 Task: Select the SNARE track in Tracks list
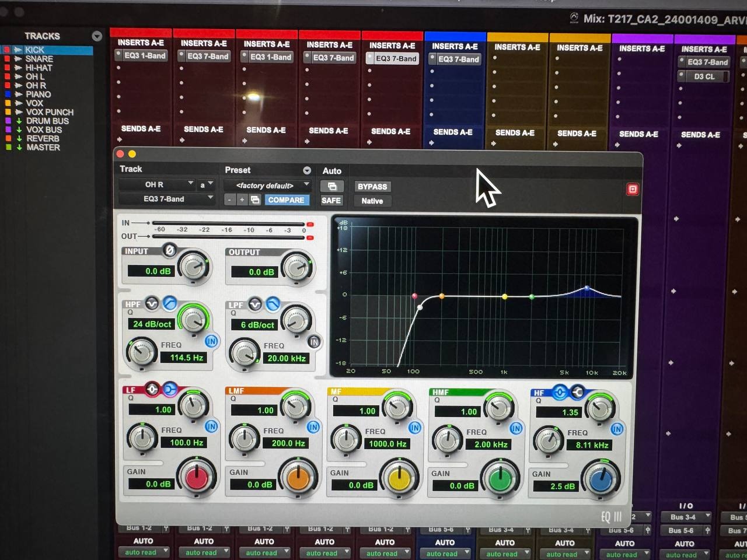pyautogui.click(x=39, y=59)
